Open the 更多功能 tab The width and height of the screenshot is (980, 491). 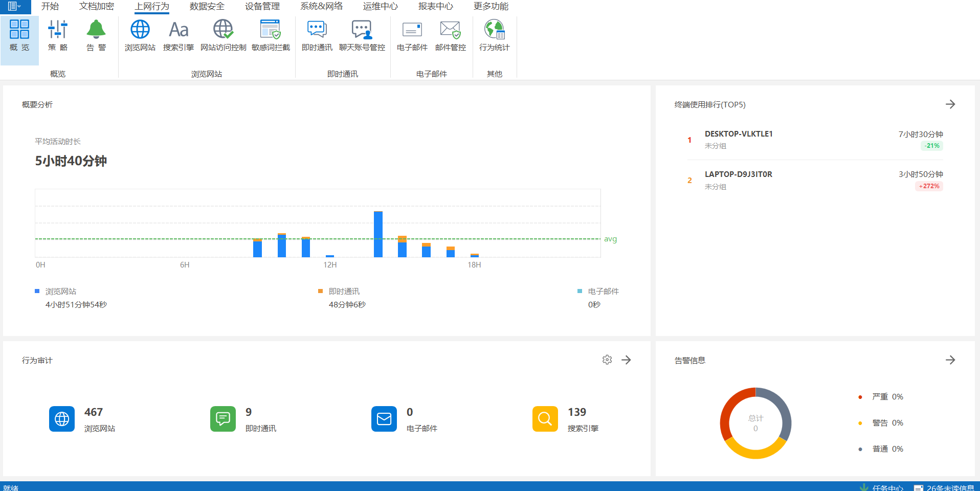click(x=491, y=6)
